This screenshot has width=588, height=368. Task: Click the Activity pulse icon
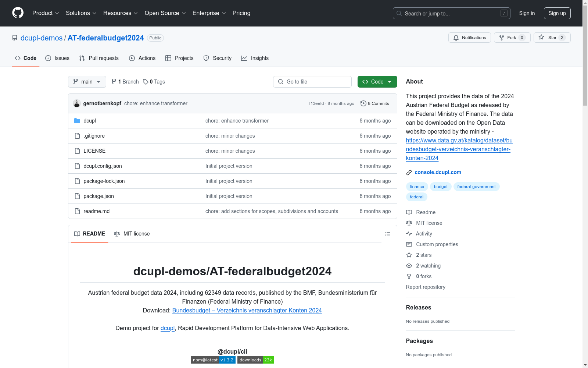(x=409, y=234)
